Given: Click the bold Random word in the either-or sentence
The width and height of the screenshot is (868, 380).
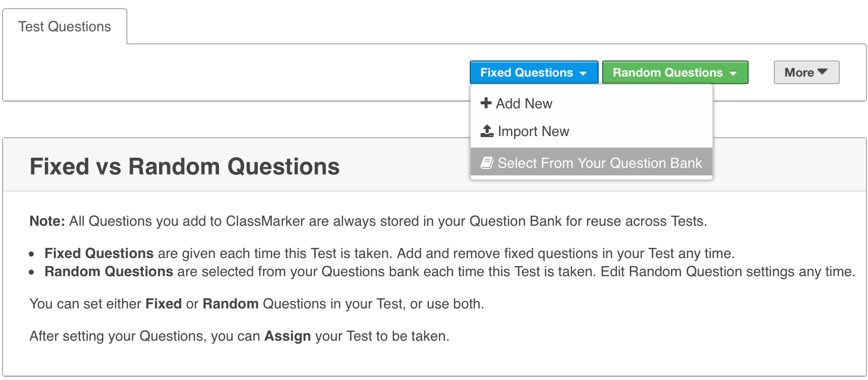Looking at the screenshot, I should click(x=231, y=304).
